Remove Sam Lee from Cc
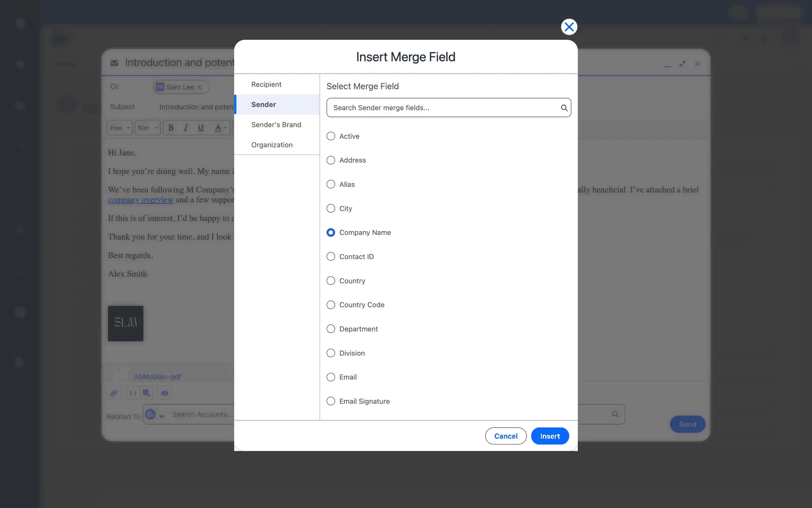 point(200,87)
